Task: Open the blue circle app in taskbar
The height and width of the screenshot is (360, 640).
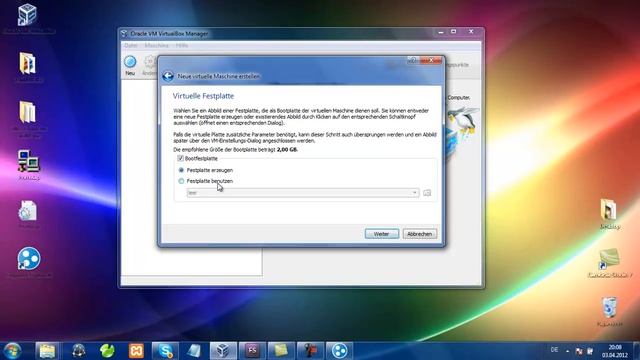Action: 339,351
